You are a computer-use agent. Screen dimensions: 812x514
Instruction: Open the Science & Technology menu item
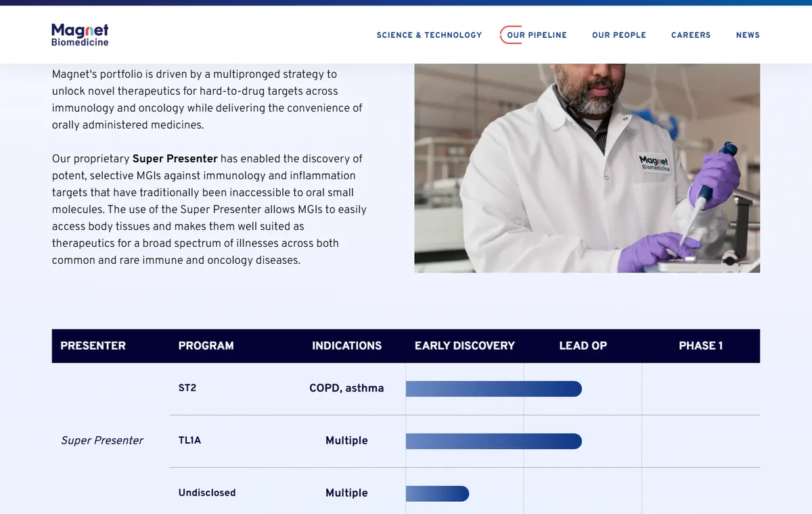click(x=429, y=35)
